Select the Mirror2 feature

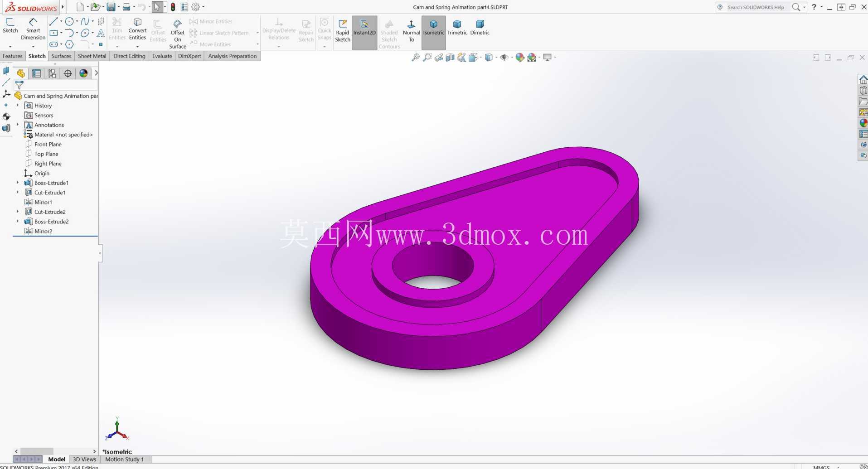tap(39, 231)
